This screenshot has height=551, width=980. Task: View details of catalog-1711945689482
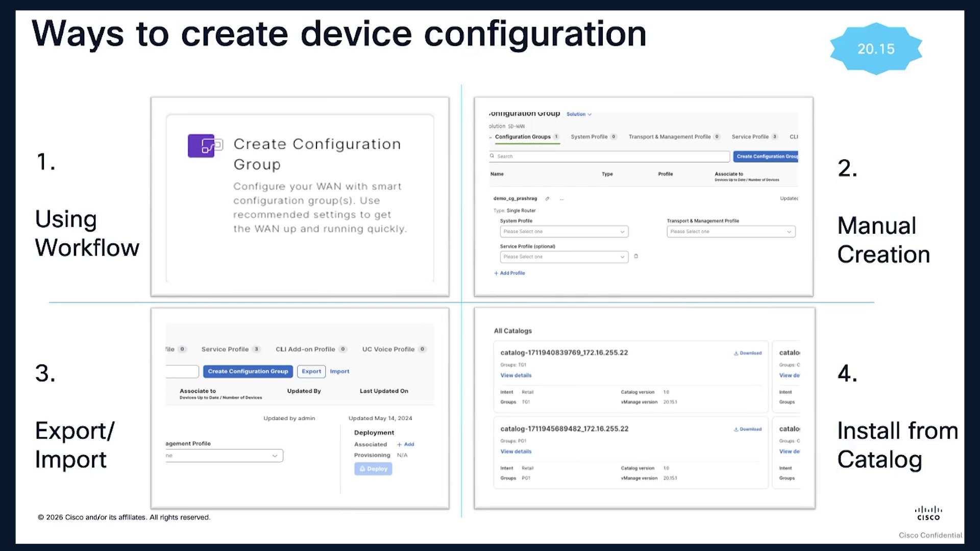516,452
